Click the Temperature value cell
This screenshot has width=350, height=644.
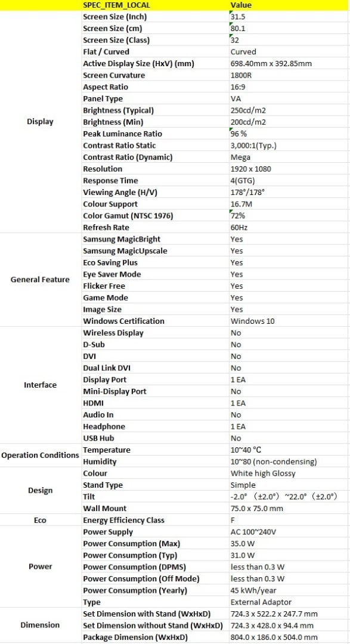289,450
